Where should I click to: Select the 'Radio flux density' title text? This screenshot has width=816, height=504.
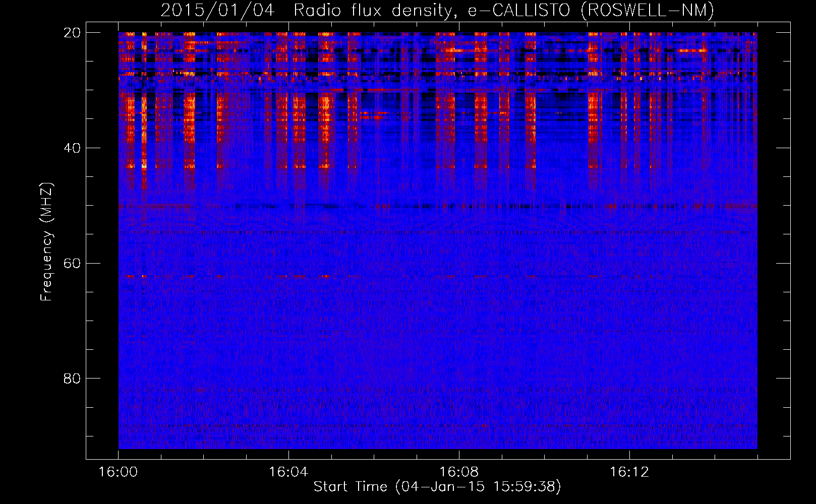coord(372,10)
